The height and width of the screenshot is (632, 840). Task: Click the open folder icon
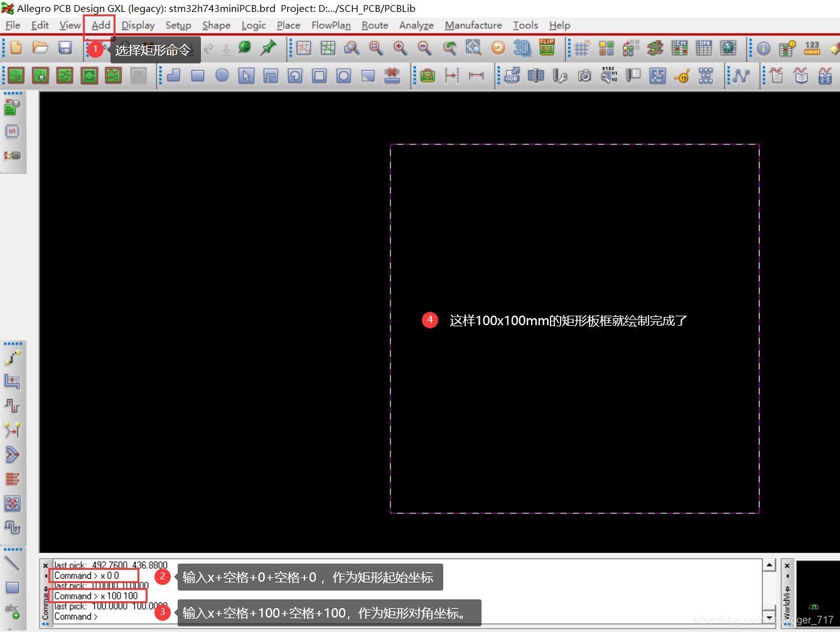pyautogui.click(x=40, y=48)
